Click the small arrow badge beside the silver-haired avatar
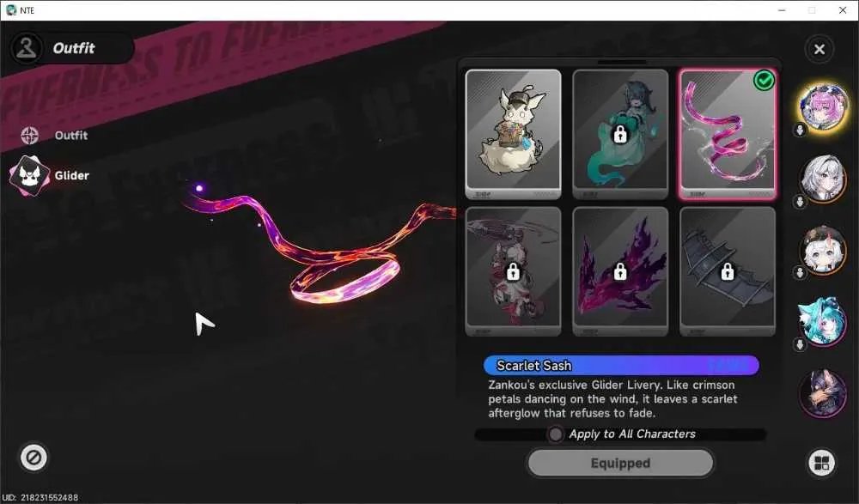859x504 pixels. click(800, 202)
